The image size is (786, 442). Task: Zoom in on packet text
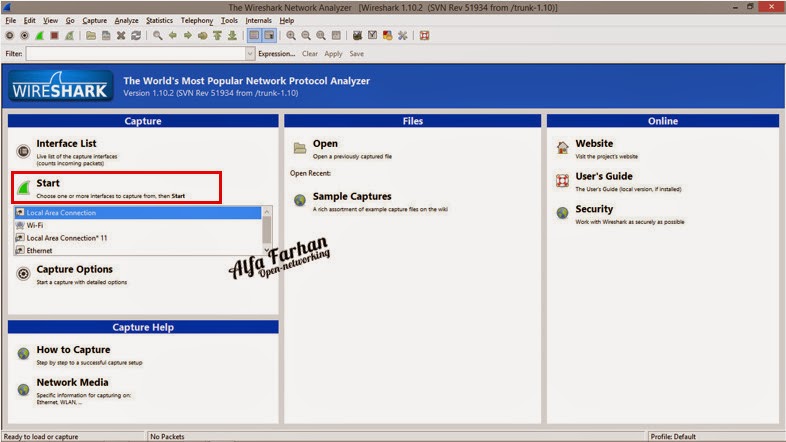pyautogui.click(x=291, y=36)
